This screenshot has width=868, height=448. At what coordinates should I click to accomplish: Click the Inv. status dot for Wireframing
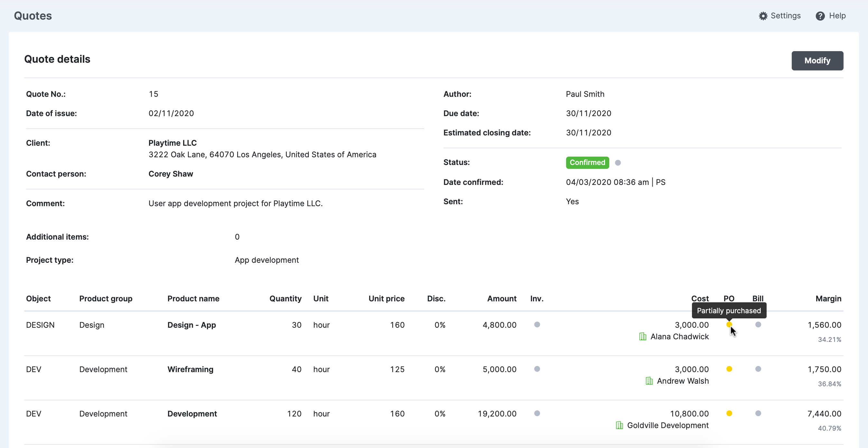coord(537,369)
